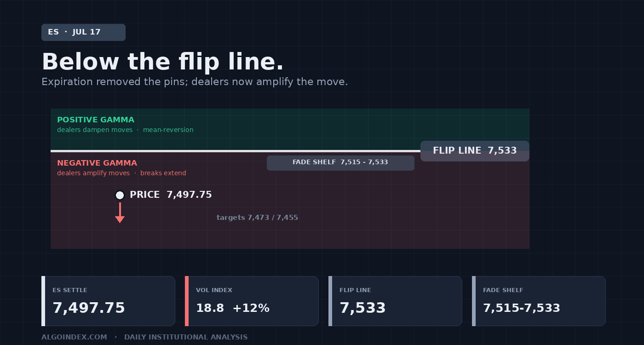Click the 7,497.75 value in ES SETTLE card
644x345 pixels.
(89, 308)
